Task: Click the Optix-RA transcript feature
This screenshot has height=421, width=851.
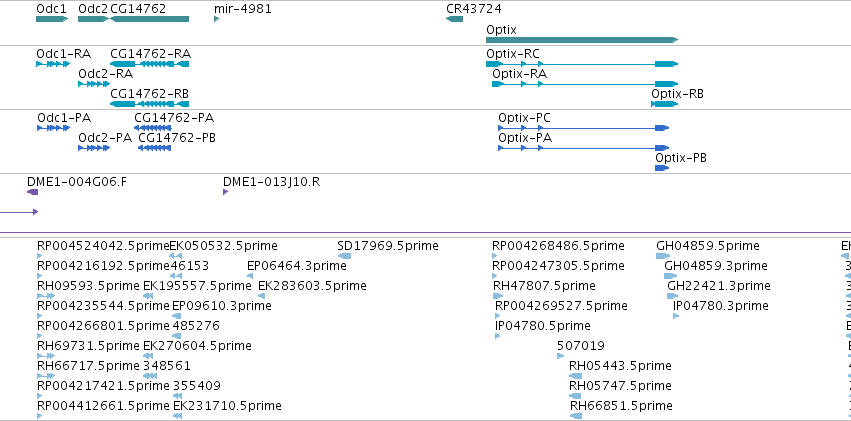Action: (x=585, y=84)
